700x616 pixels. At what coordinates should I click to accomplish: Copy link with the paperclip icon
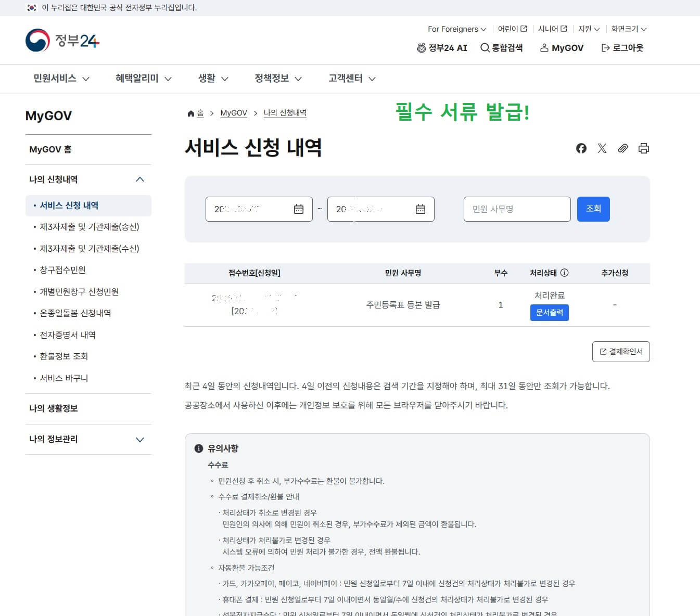tap(623, 148)
